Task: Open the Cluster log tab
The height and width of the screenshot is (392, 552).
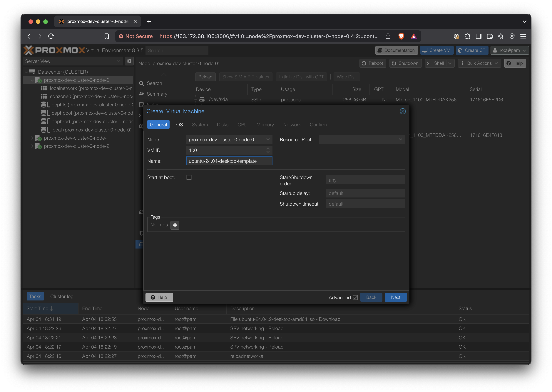Action: [x=62, y=296]
